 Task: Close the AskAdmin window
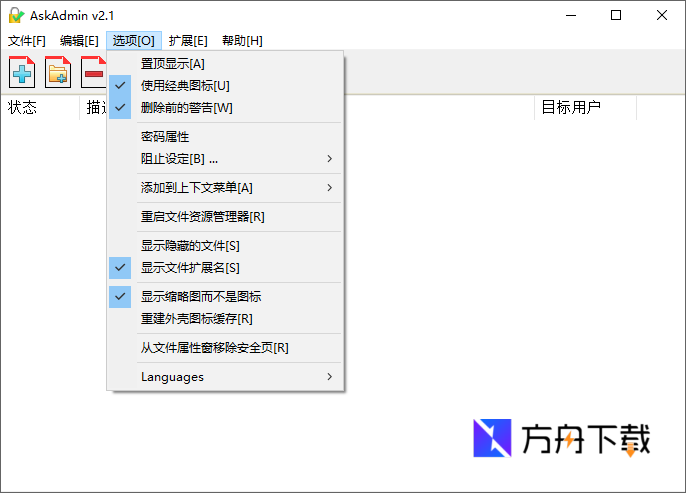click(x=662, y=15)
